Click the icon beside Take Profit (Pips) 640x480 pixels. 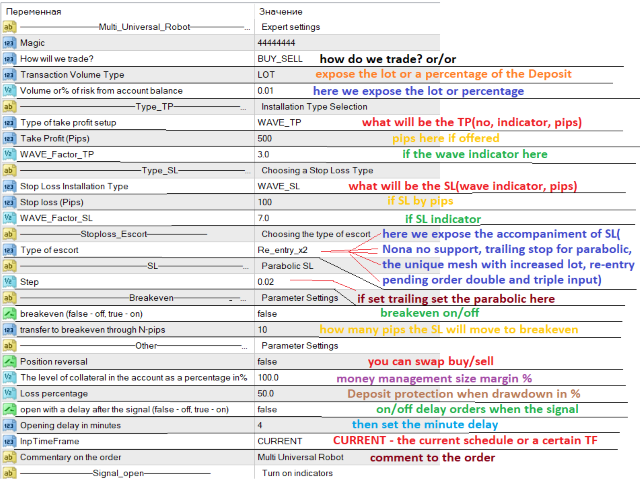pos(9,138)
